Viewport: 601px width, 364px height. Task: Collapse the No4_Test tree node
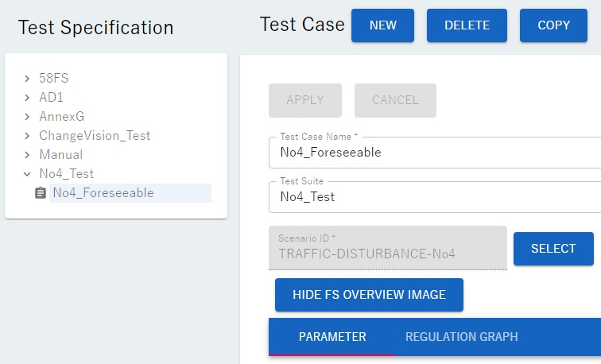[27, 174]
